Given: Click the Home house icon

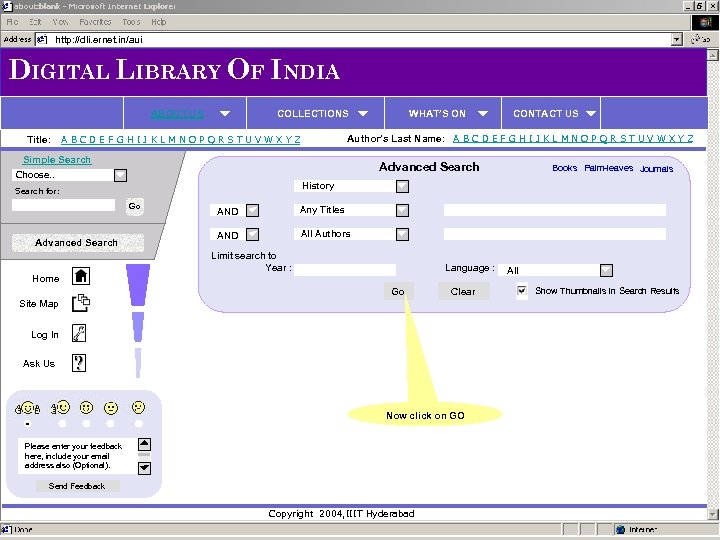Looking at the screenshot, I should [81, 276].
